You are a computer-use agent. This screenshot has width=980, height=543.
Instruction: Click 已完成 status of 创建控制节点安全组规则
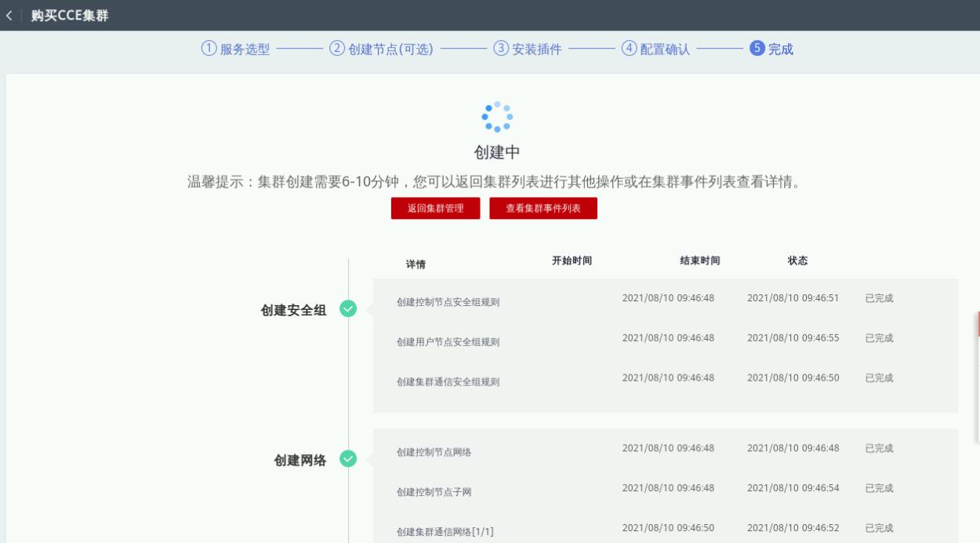click(879, 298)
